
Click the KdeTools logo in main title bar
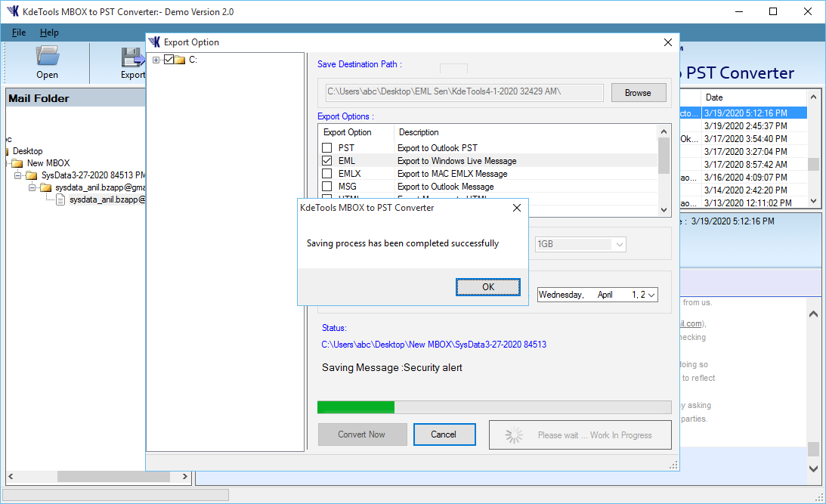click(13, 11)
